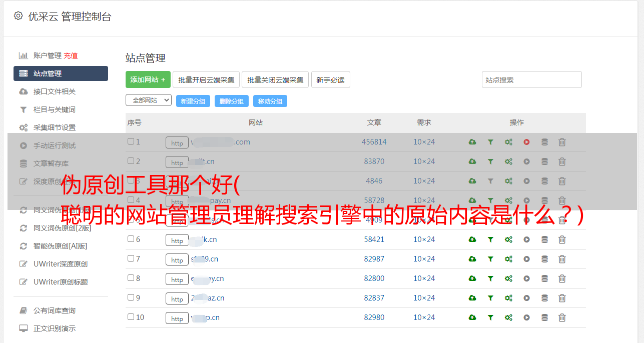Tick the checkbox for site number 9

pos(131,297)
